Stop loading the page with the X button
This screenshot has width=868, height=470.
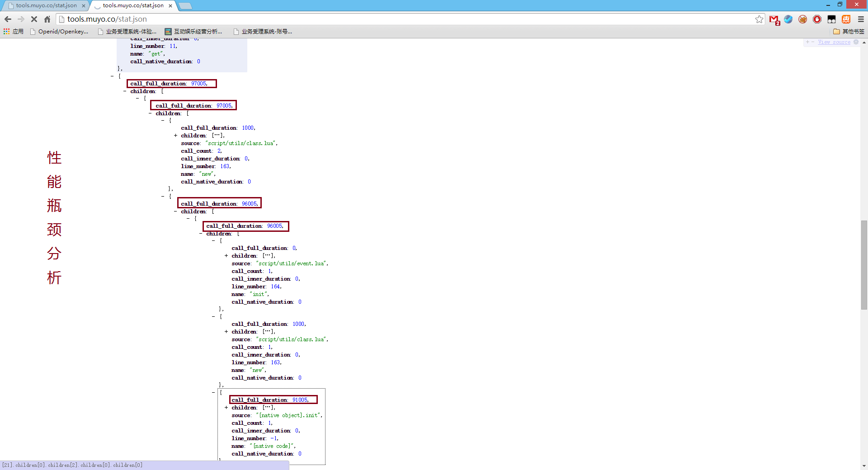(x=34, y=19)
